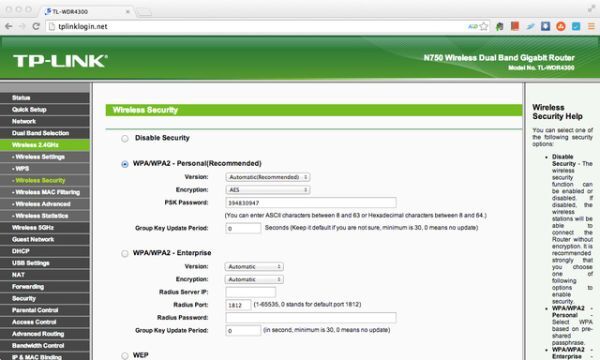Open DHCP in the sidebar
This screenshot has width=600, height=360.
click(x=45, y=251)
